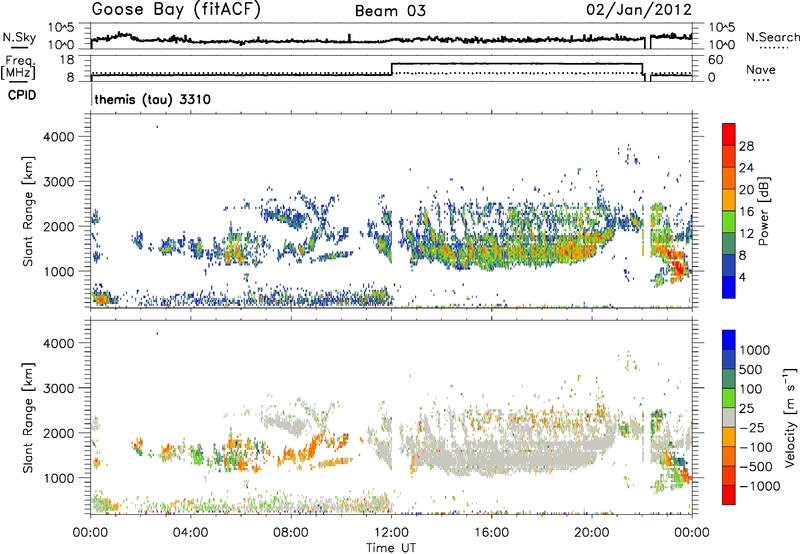Click the 'Time UT' axis title
800x554 pixels.
[x=391, y=548]
